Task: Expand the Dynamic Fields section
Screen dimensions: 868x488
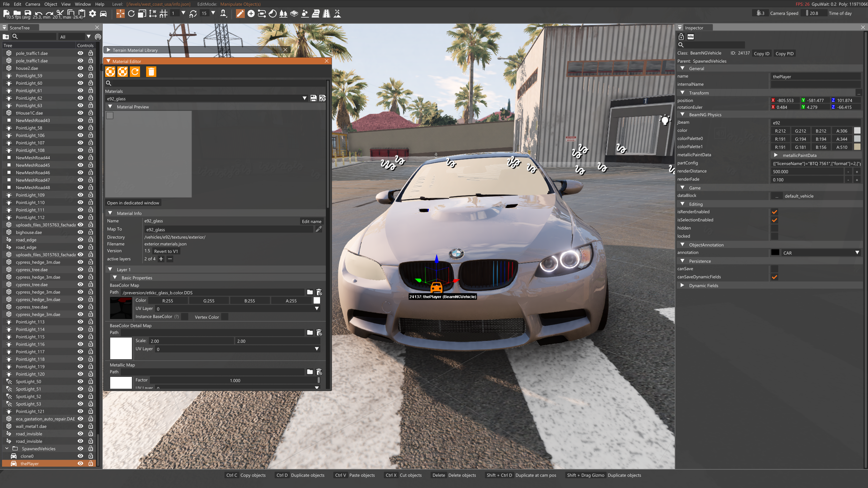Action: [x=682, y=285]
